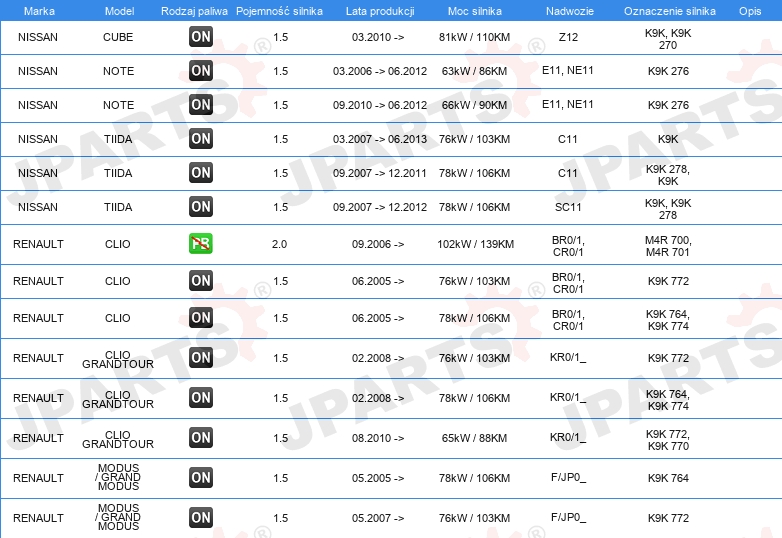Viewport: 782px width, 538px height.
Task: Select the 09.2010 -> 06.2012 production years cell
Action: click(x=380, y=105)
